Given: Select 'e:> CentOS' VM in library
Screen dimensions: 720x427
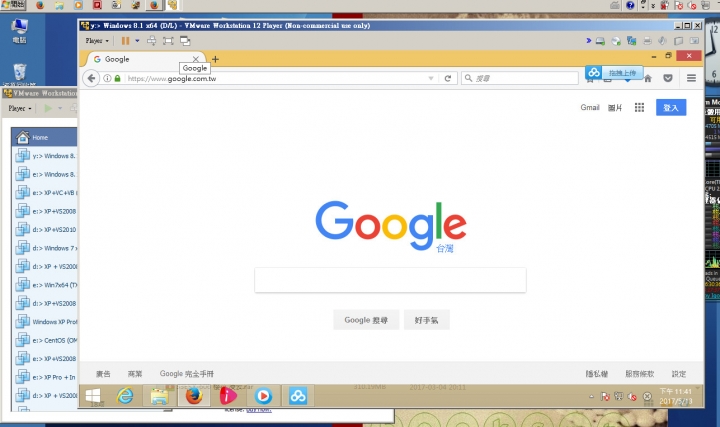Looking at the screenshot, I should tap(45, 340).
